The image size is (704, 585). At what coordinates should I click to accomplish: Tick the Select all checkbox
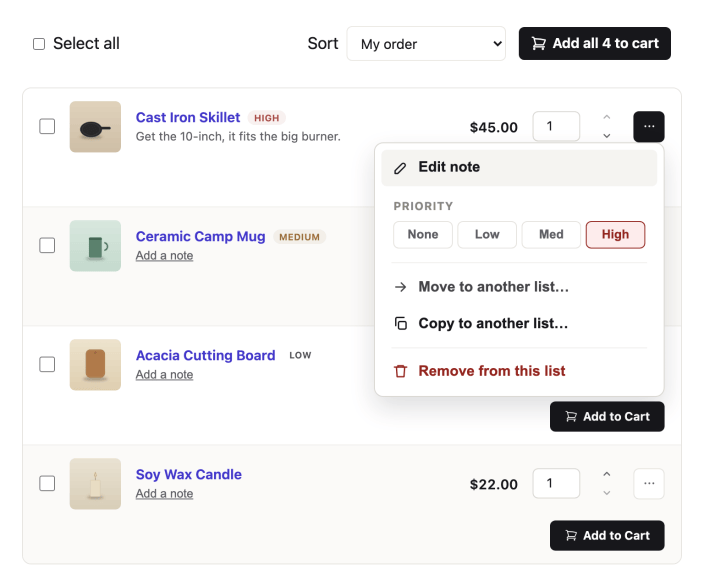(39, 44)
